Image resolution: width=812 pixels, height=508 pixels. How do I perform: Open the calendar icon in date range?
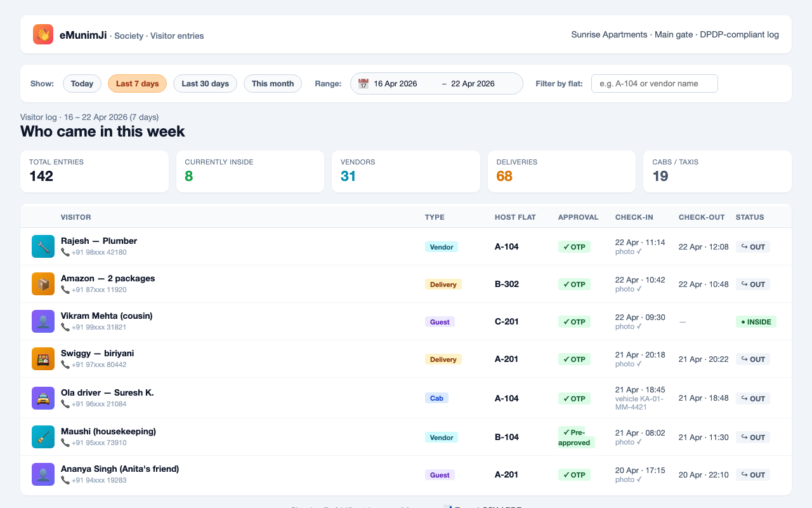coord(363,83)
